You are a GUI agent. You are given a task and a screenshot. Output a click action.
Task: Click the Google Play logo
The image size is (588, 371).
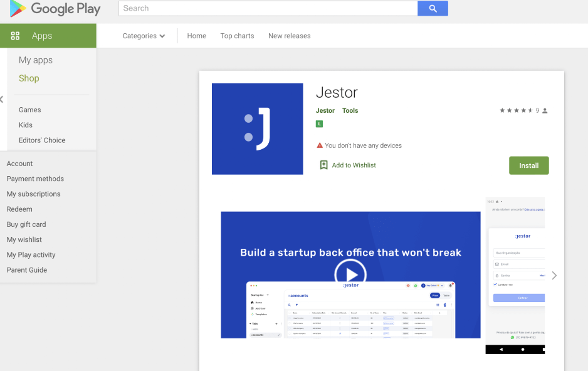pos(55,9)
